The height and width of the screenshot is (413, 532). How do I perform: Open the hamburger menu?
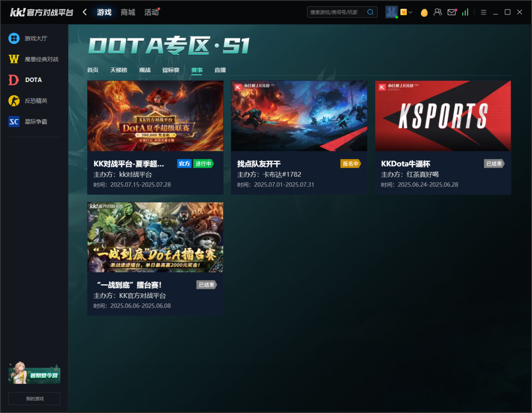[483, 12]
